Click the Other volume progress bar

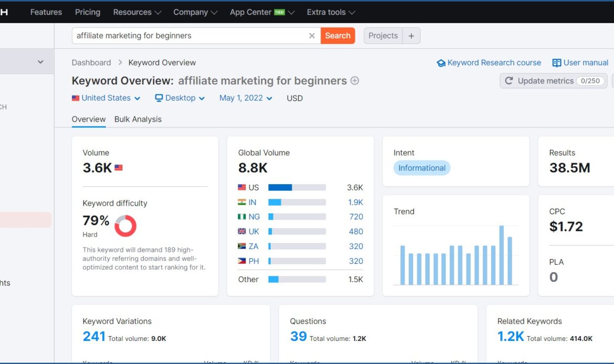297,280
